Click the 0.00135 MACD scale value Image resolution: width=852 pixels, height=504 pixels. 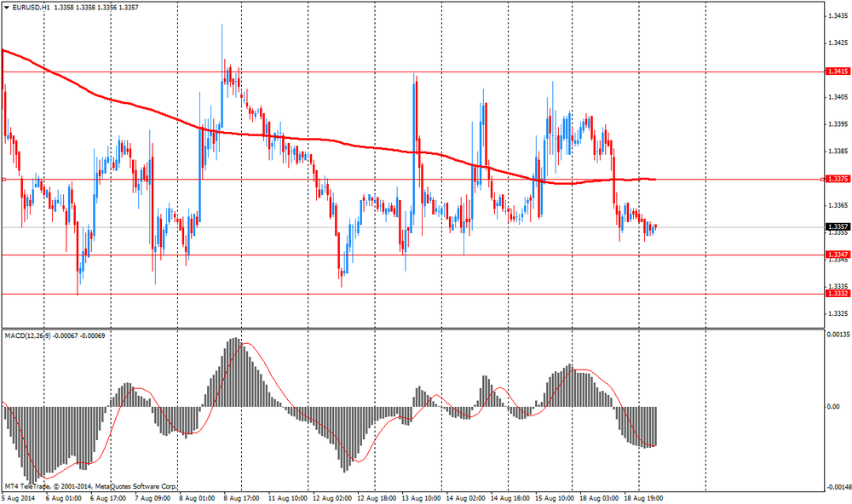click(838, 335)
